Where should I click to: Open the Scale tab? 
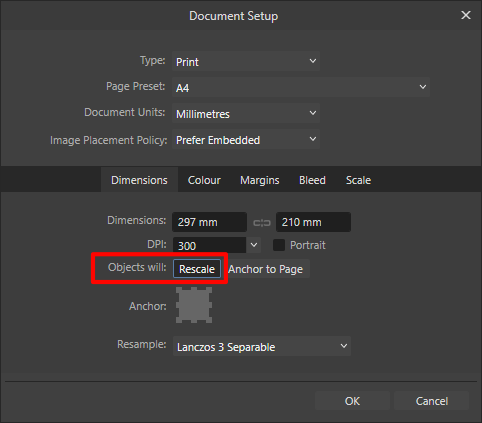[358, 180]
